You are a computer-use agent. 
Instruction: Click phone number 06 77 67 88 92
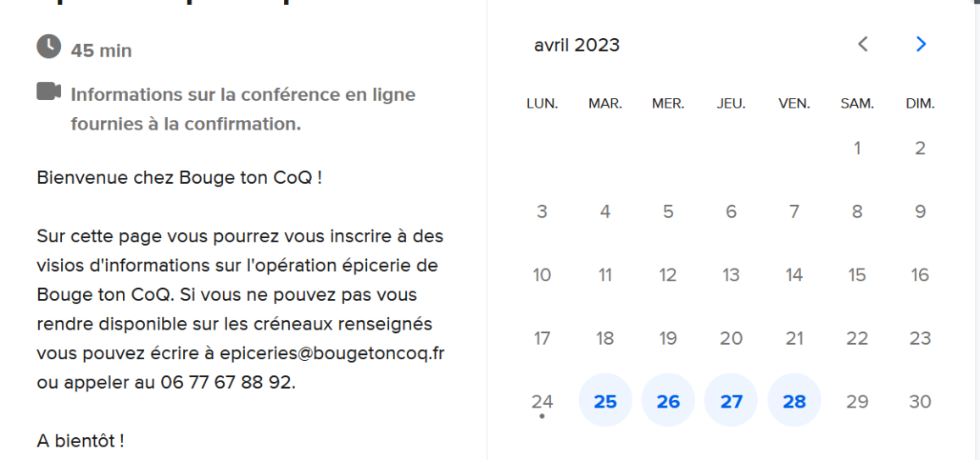(226, 382)
